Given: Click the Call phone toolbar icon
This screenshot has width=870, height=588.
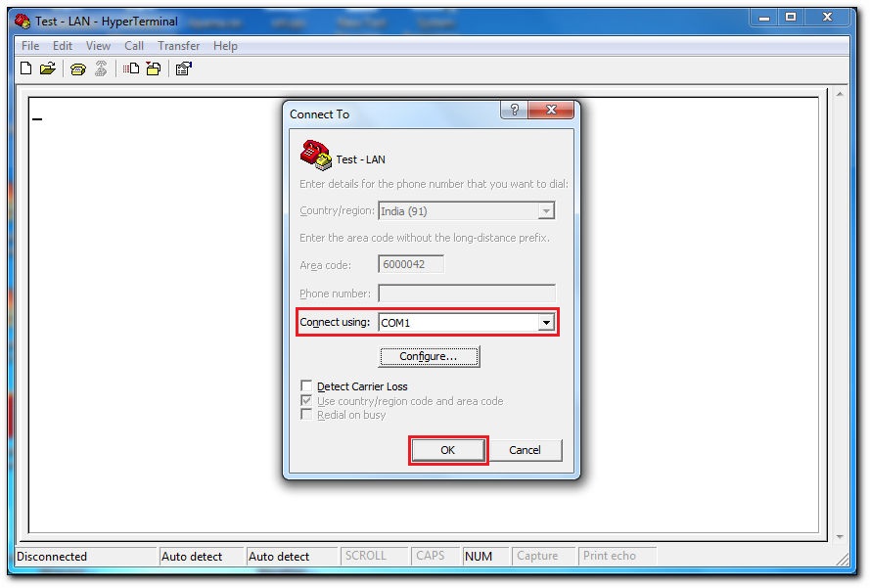Looking at the screenshot, I should 77,69.
